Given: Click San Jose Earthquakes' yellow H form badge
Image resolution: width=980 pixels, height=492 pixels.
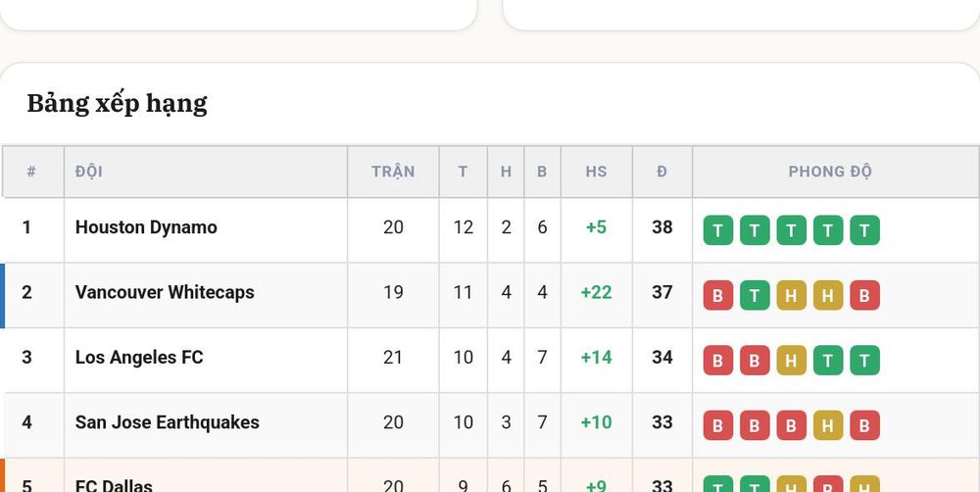Looking at the screenshot, I should point(828,425).
